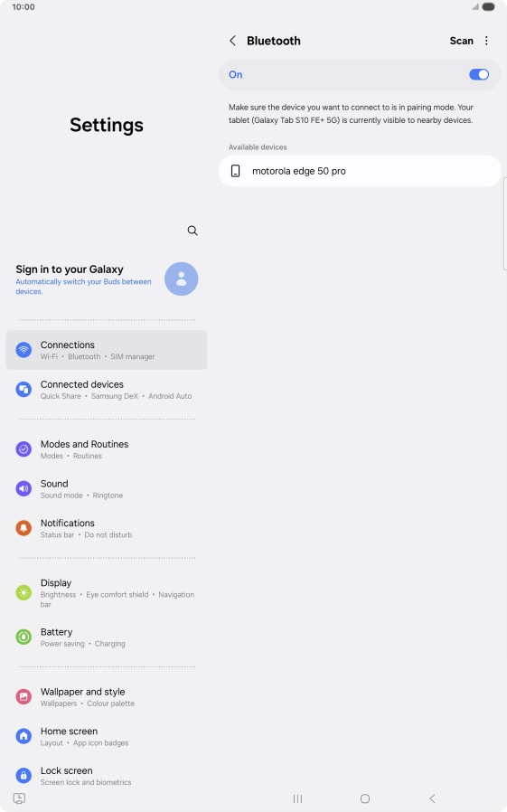Tap the Galaxy account profile avatar
Viewport: 507px width, 812px height.
[181, 279]
